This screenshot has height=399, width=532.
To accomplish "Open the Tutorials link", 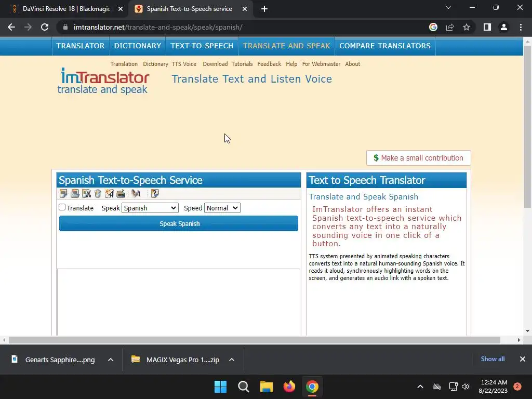I will coord(242,64).
